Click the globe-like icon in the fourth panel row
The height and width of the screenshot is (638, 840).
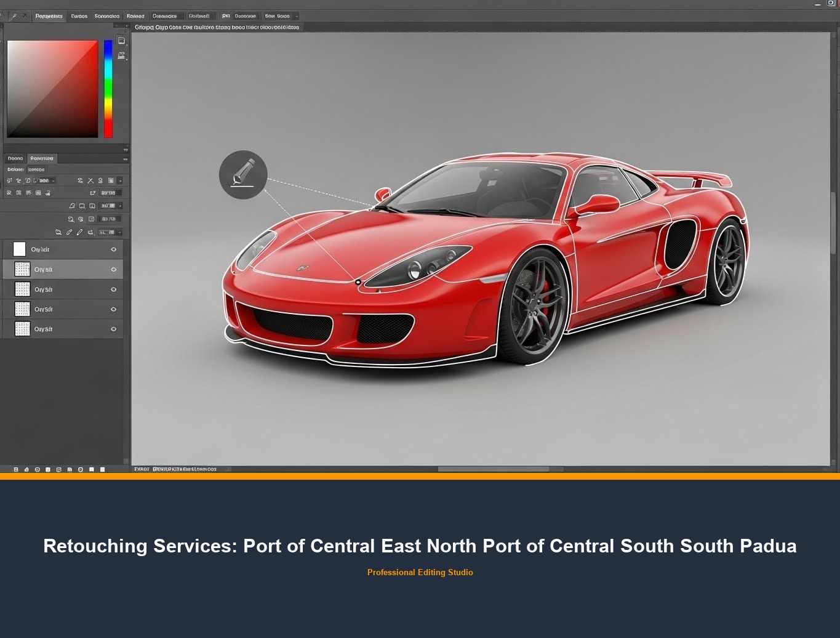(81, 219)
